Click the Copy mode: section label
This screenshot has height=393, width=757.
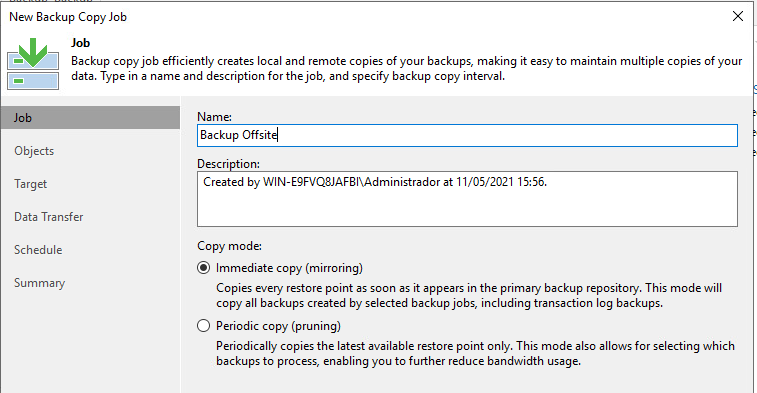(x=229, y=246)
